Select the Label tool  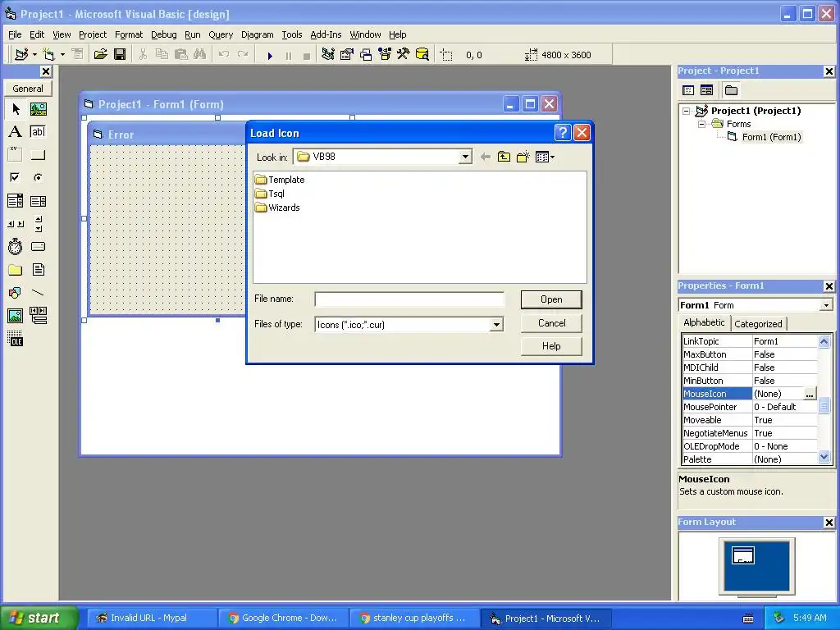pyautogui.click(x=16, y=132)
